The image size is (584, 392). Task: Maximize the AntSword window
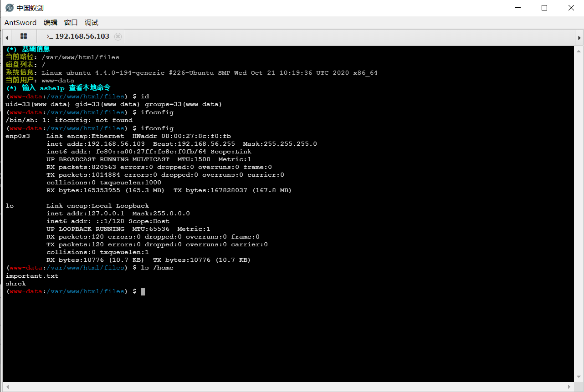point(544,7)
